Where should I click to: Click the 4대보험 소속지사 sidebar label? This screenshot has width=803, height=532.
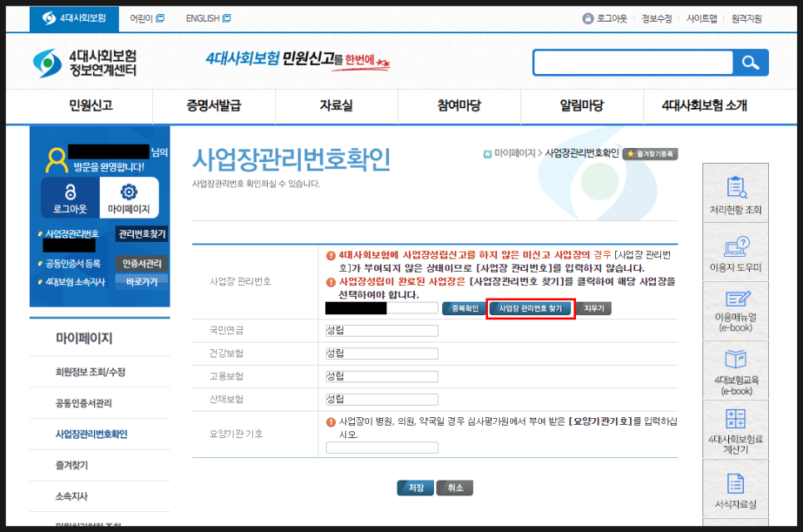click(x=76, y=282)
